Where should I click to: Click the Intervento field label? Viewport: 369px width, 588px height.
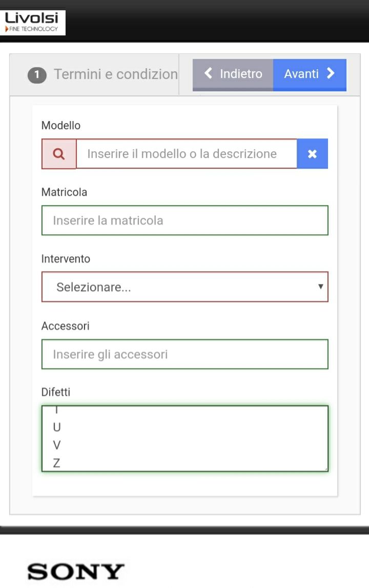point(66,259)
